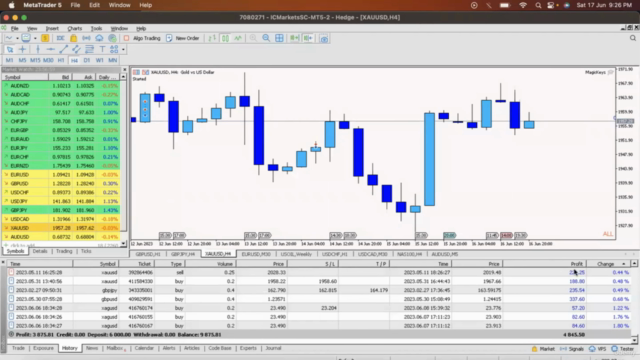Open the Tools menu in app menu
Screen dimensions: 640x360
coord(96,29)
